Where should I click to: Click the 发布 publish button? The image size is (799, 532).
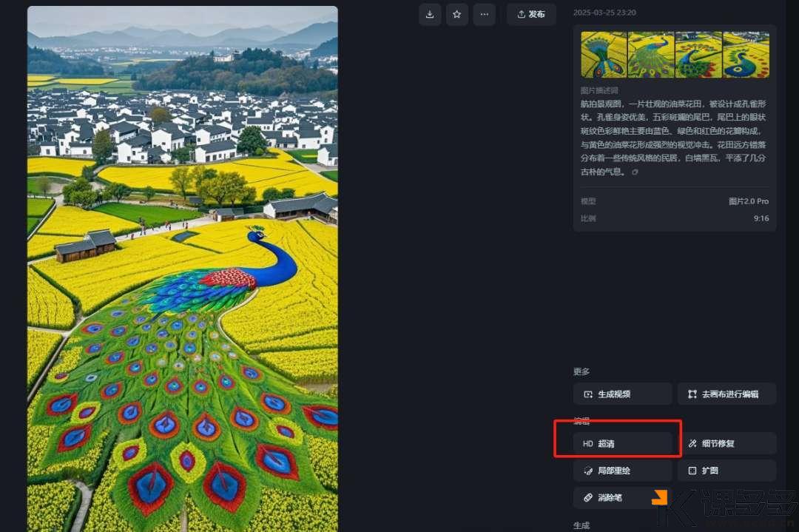coord(531,14)
